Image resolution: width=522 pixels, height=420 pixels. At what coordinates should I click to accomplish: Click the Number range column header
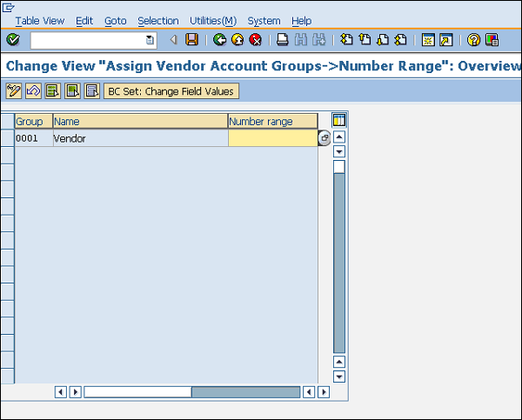(272, 121)
